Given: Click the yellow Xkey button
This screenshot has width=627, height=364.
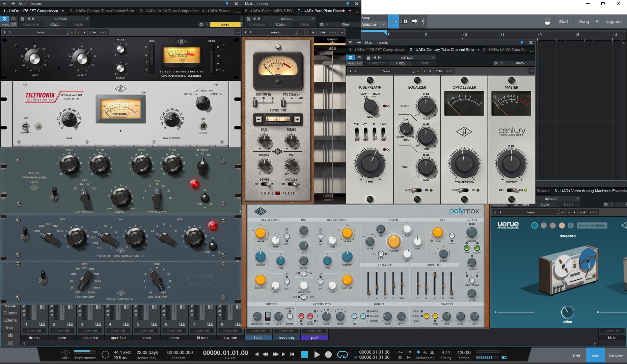Looking at the screenshot, I should [225, 24].
